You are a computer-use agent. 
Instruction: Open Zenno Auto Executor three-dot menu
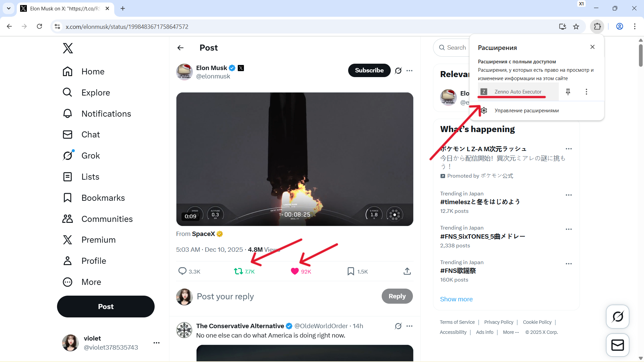586,92
